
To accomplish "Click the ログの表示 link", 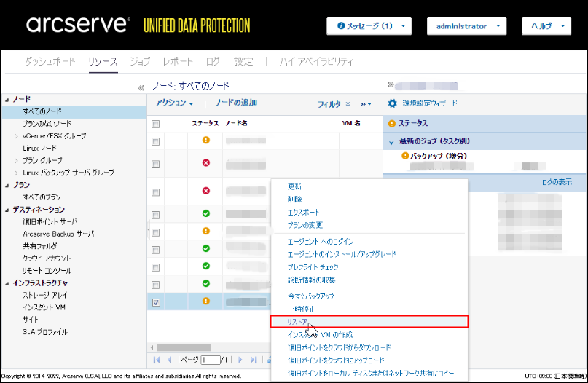I will coord(557,182).
